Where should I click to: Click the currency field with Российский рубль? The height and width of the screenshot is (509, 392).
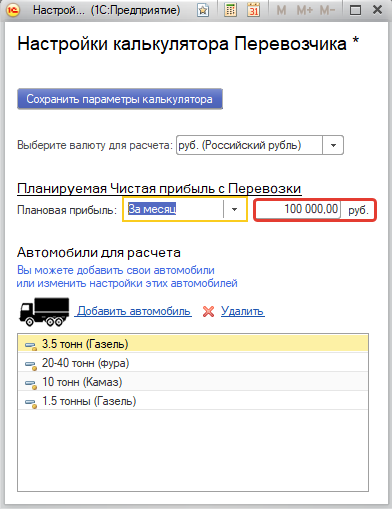point(249,145)
